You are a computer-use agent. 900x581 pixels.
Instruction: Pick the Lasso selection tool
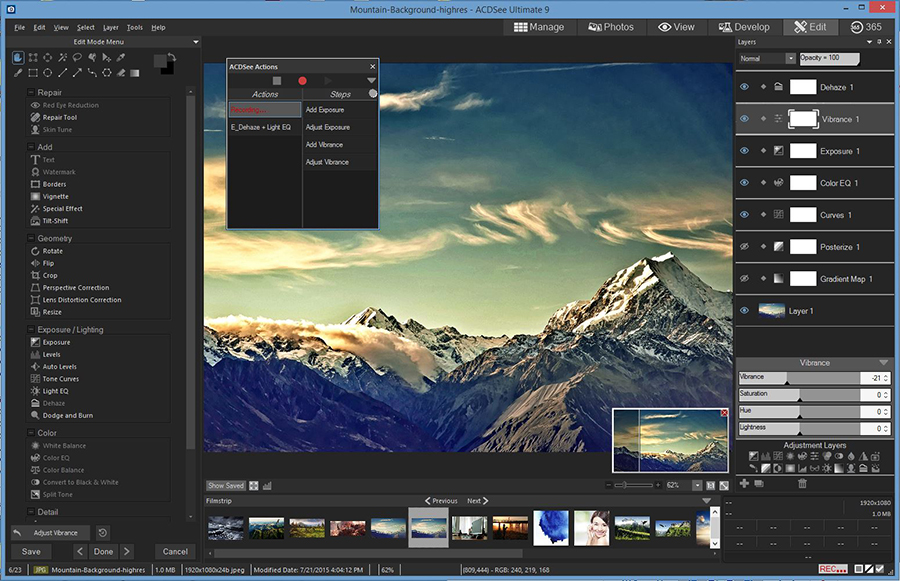tap(77, 57)
